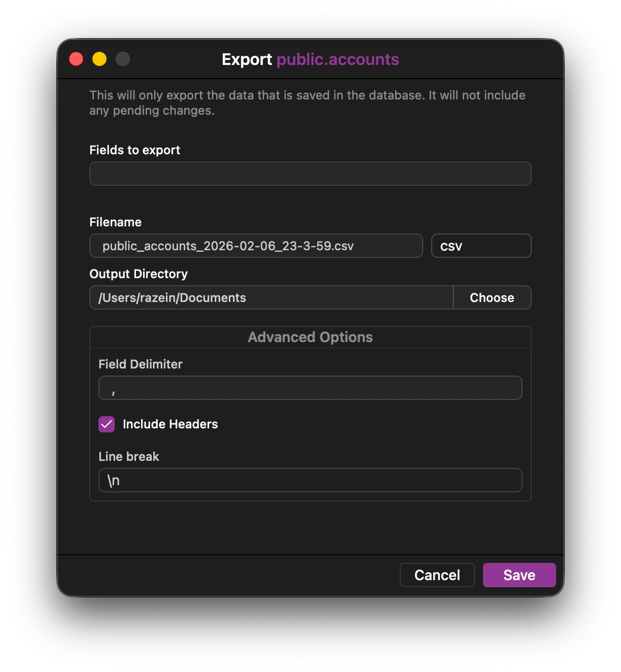The image size is (621, 672).
Task: Click the Include Headers label text
Action: tap(170, 424)
